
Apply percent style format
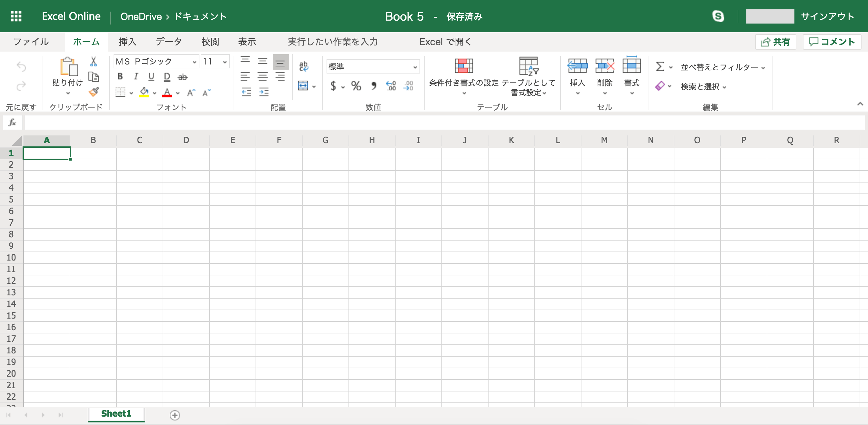[356, 86]
